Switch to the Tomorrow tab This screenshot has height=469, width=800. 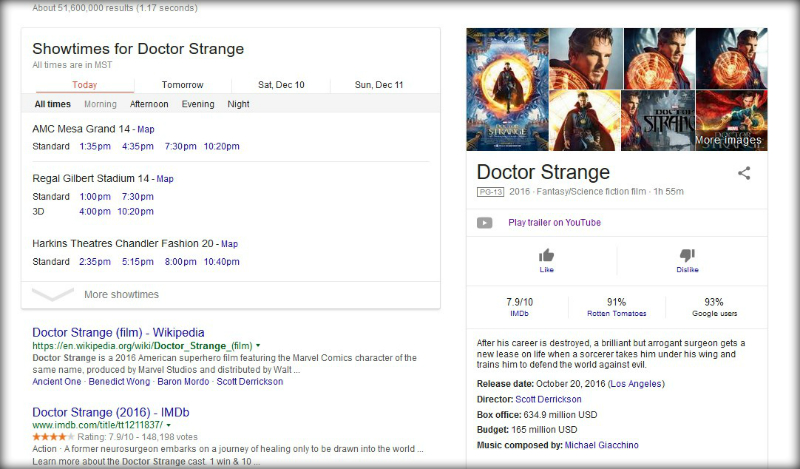[x=183, y=85]
